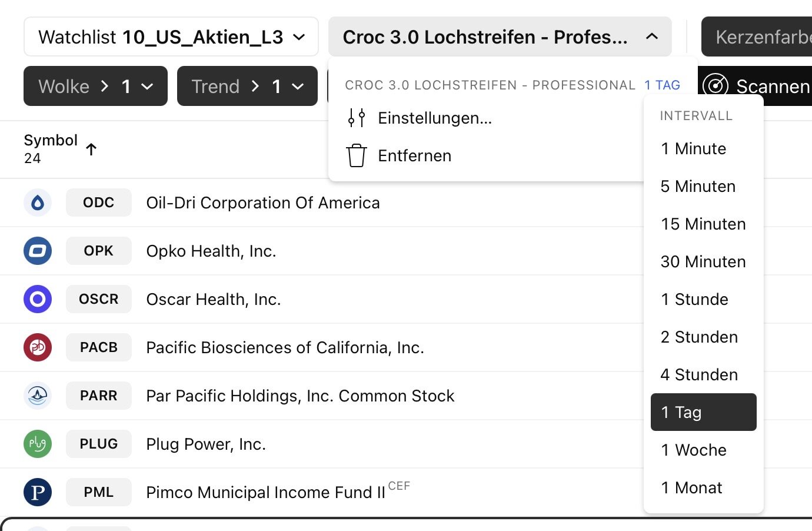The width and height of the screenshot is (812, 531).
Task: Click the Plug Power logo icon
Action: point(38,444)
